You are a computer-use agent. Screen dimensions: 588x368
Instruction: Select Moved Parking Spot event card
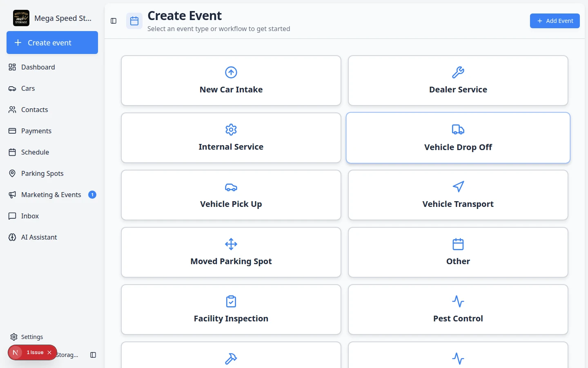(x=231, y=252)
